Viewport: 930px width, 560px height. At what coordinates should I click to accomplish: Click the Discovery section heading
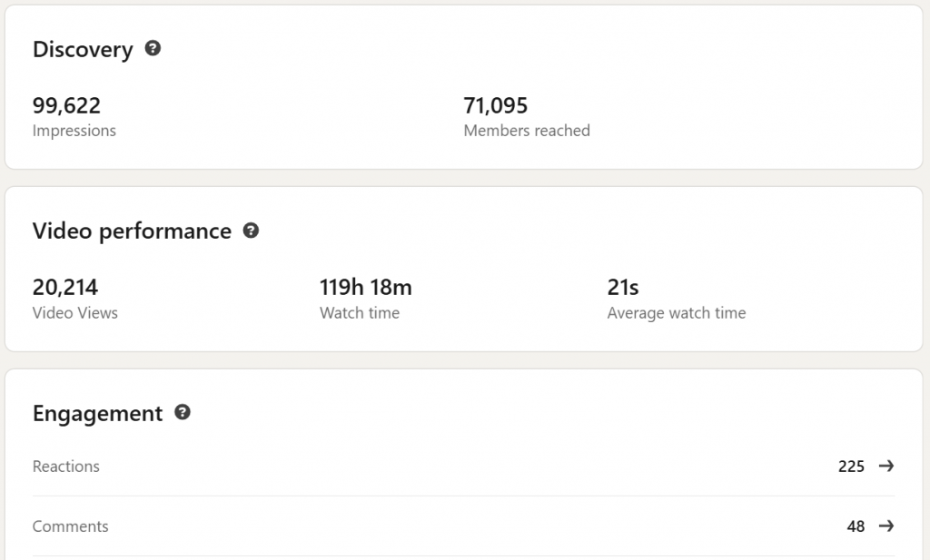point(83,50)
